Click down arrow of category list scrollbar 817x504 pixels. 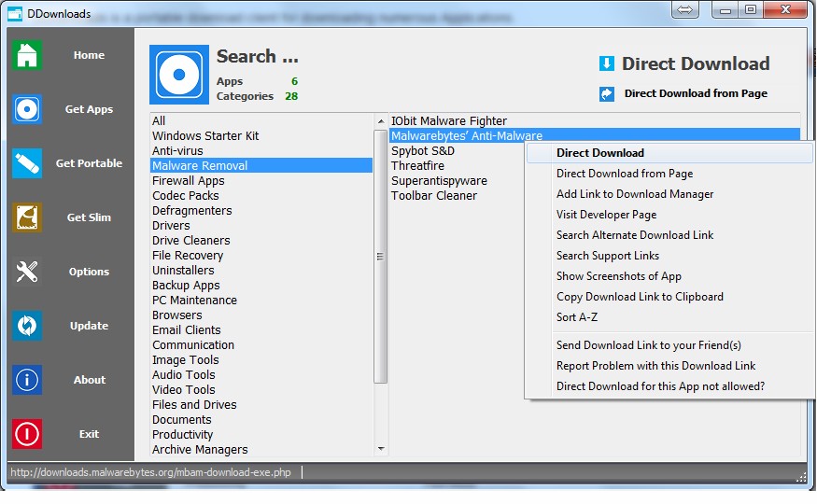click(x=381, y=449)
